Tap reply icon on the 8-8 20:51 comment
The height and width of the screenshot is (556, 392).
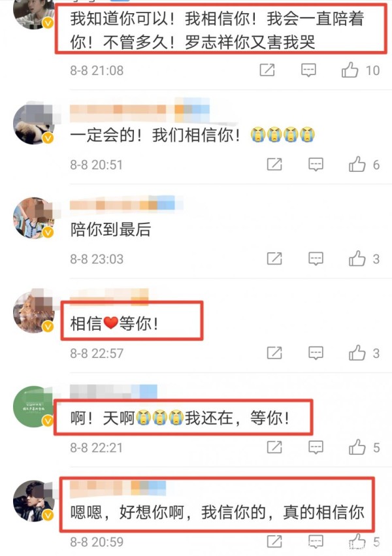[316, 165]
